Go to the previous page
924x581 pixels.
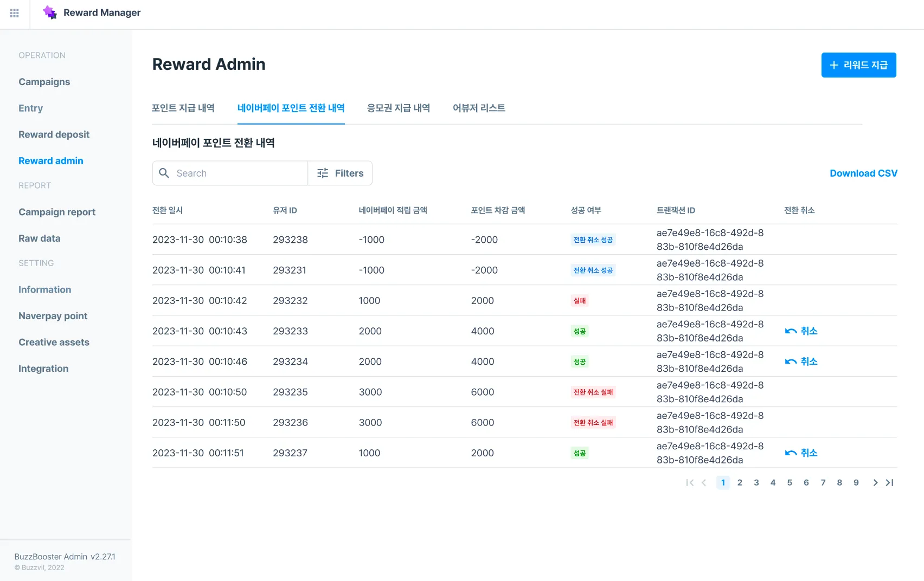704,482
